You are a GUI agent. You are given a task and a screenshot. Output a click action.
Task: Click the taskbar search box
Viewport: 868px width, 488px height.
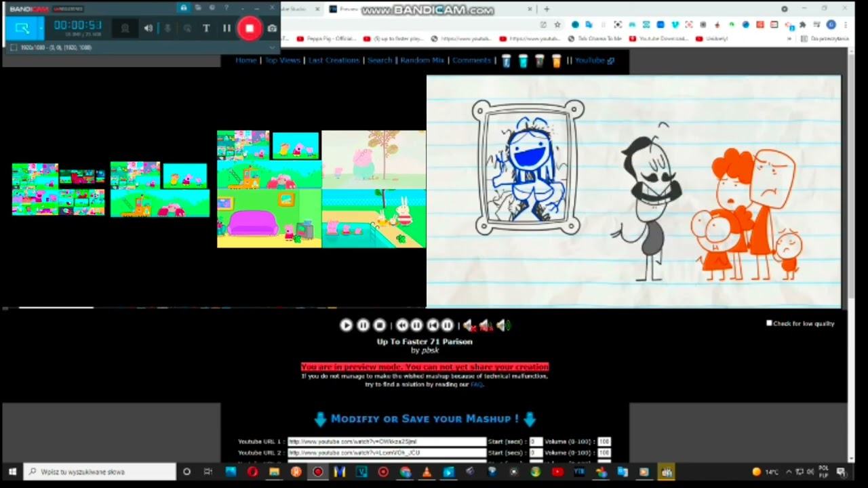click(x=100, y=472)
